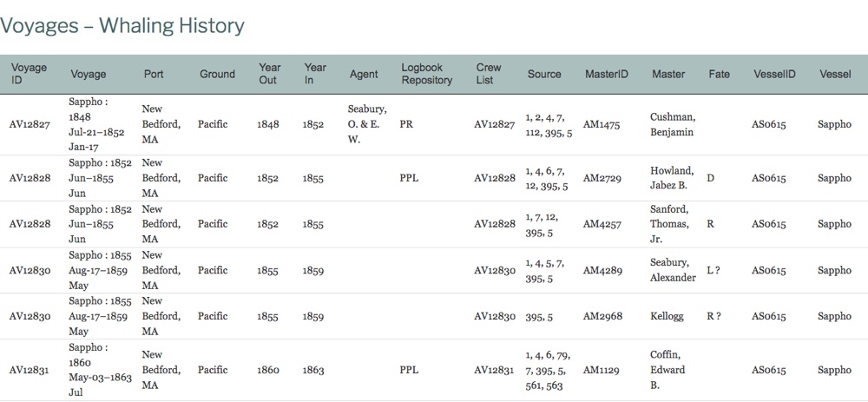Click master ID AM1129
The width and height of the screenshot is (868, 402).
click(x=601, y=370)
